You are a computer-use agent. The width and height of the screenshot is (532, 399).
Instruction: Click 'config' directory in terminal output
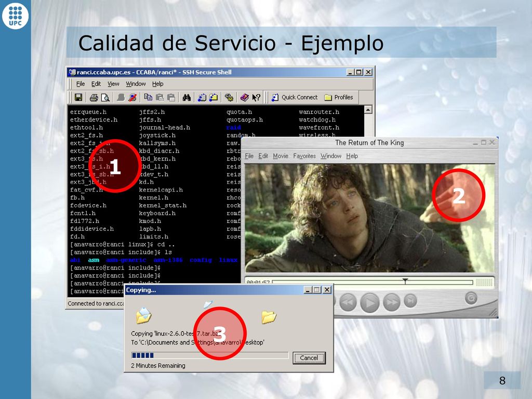201,260
